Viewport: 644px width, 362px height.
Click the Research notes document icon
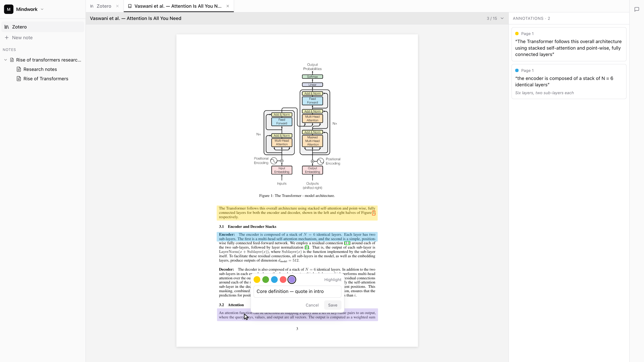point(19,69)
